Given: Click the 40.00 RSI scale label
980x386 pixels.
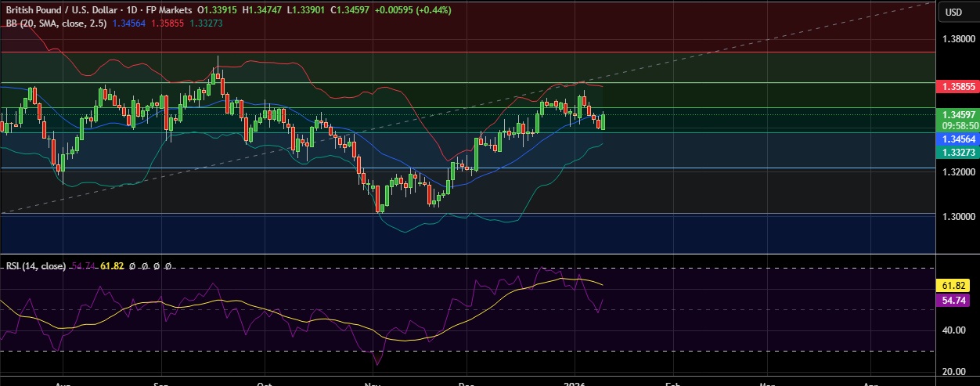Looking at the screenshot, I should [x=955, y=330].
